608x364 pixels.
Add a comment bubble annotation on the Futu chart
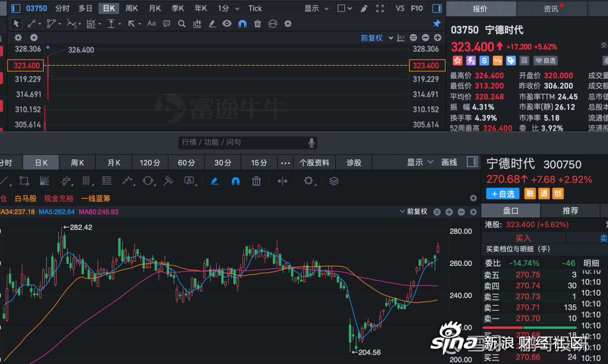pos(167,23)
